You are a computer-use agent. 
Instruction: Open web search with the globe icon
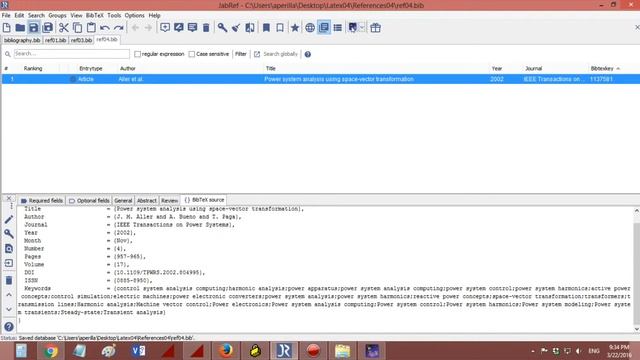coord(310,28)
